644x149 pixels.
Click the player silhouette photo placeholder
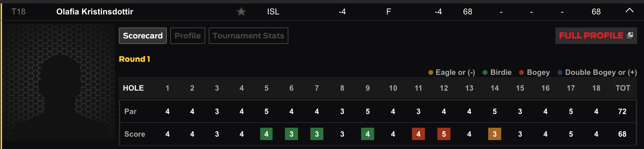click(58, 82)
